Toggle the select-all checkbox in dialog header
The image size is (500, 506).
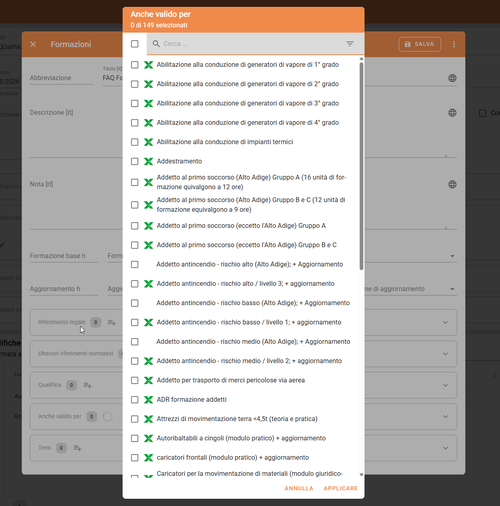(x=135, y=44)
